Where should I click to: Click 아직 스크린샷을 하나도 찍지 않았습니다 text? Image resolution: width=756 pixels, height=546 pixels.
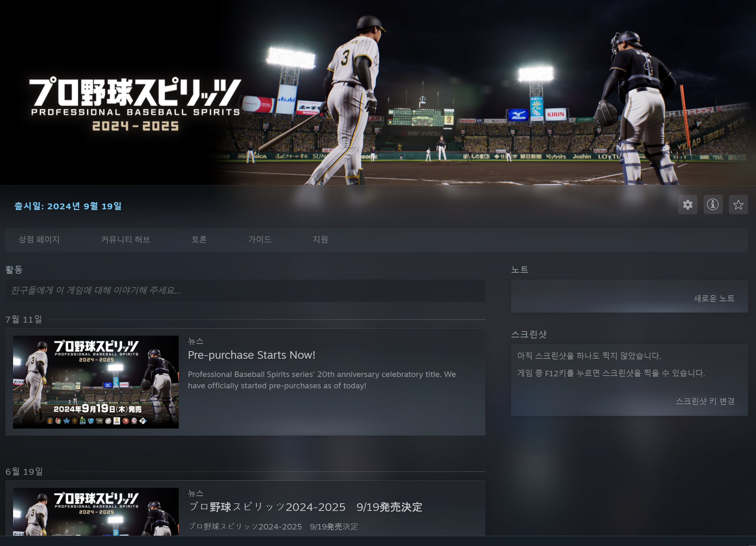coord(589,356)
